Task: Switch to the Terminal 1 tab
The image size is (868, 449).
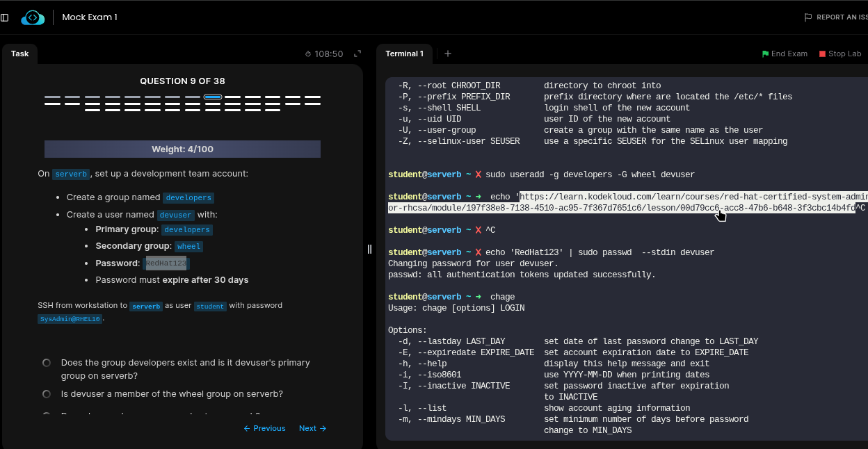Action: [x=404, y=54]
